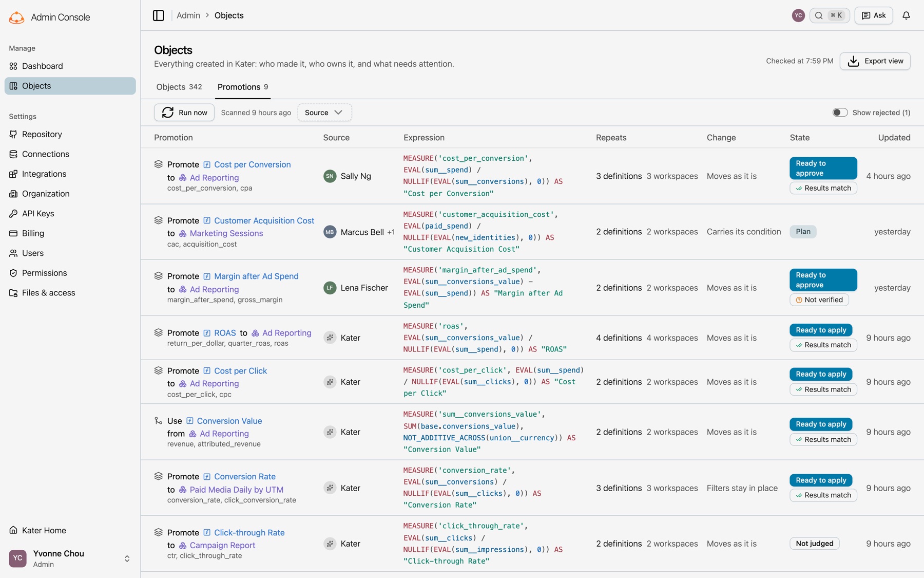
Task: Toggle the sidebar panel icon
Action: click(x=158, y=15)
